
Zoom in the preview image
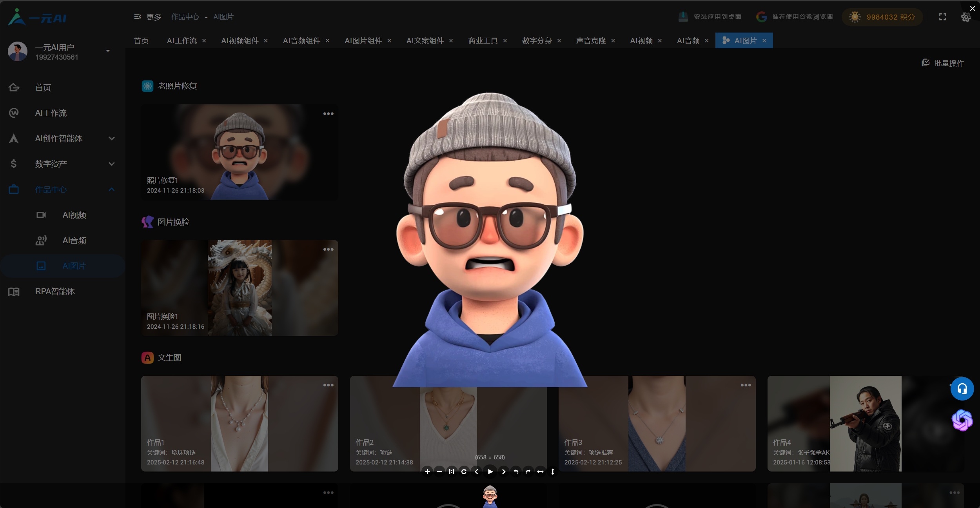click(x=427, y=472)
